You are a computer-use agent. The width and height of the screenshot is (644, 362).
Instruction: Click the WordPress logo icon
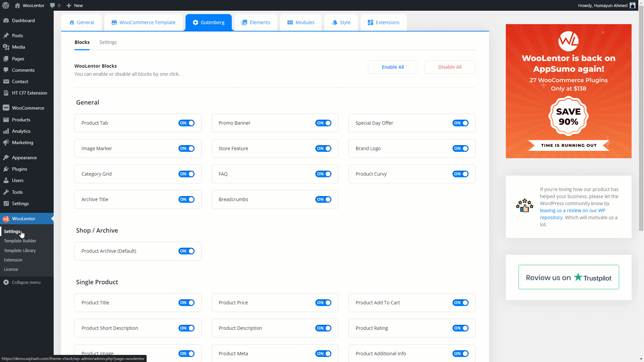click(x=6, y=5)
